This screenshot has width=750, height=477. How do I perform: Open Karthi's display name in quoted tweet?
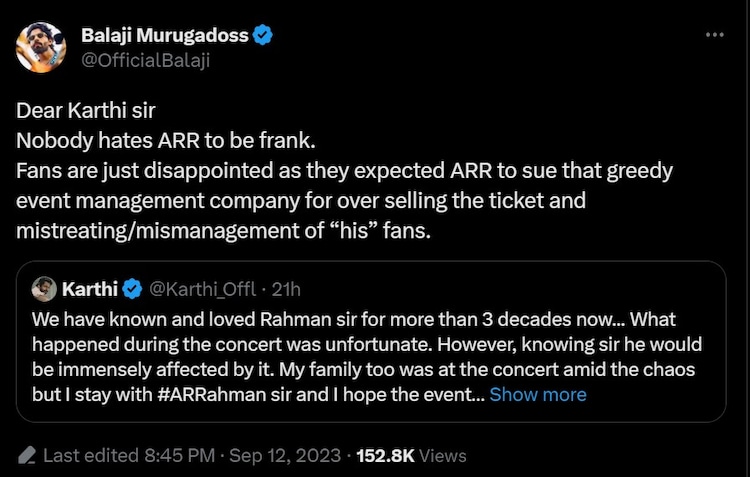[89, 290]
